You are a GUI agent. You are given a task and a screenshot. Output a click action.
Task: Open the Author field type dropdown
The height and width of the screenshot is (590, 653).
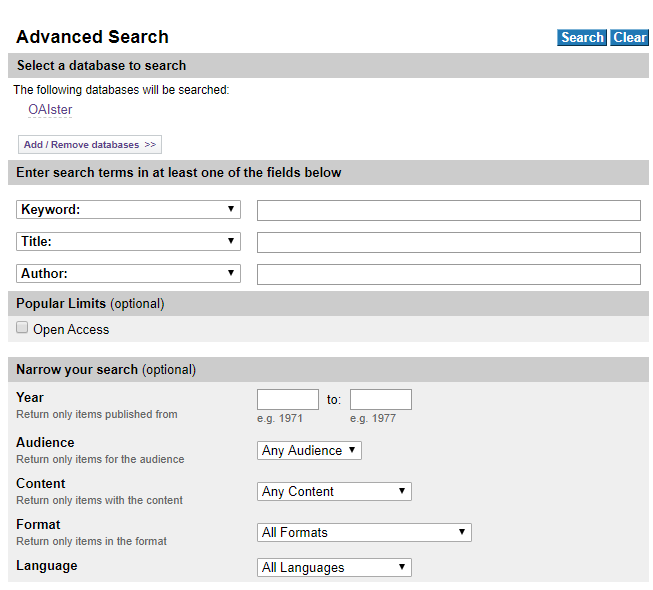[x=128, y=274]
